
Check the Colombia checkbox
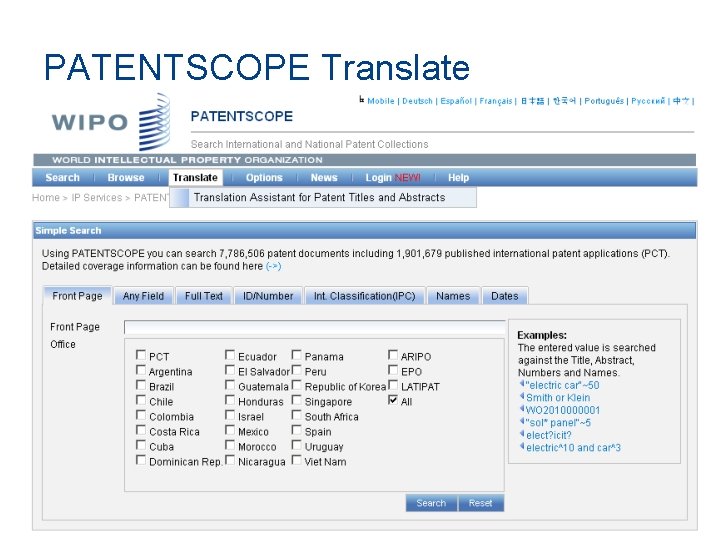tap(141, 415)
